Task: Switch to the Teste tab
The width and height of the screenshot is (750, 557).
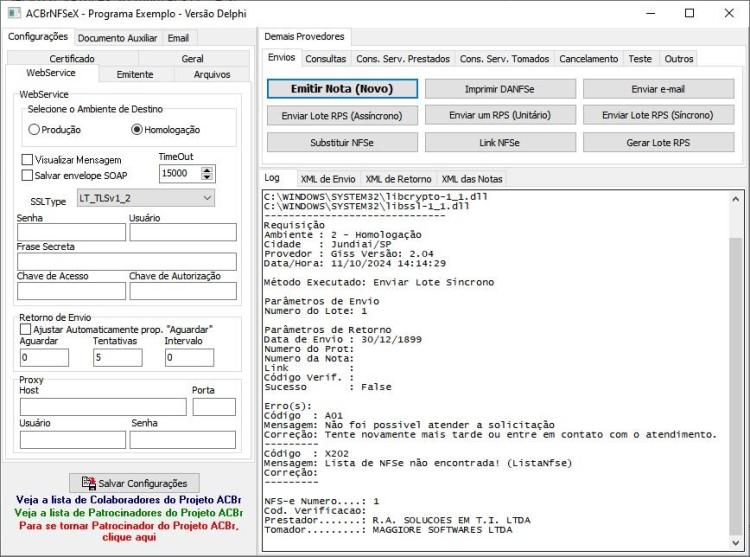Action: [x=640, y=58]
